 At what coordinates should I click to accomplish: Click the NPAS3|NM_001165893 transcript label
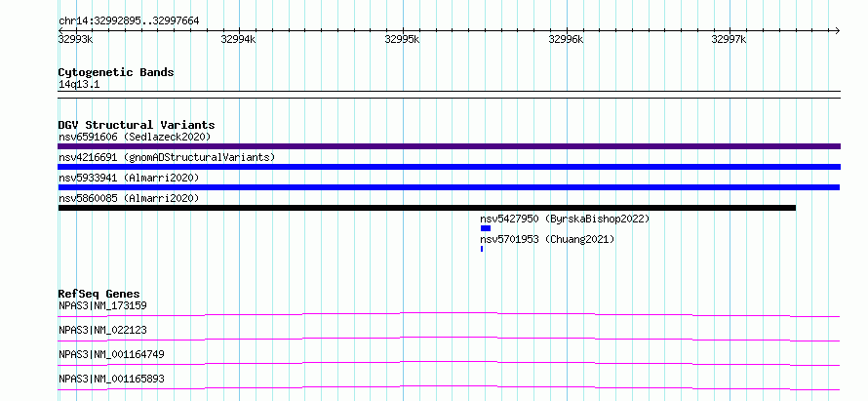point(111,379)
